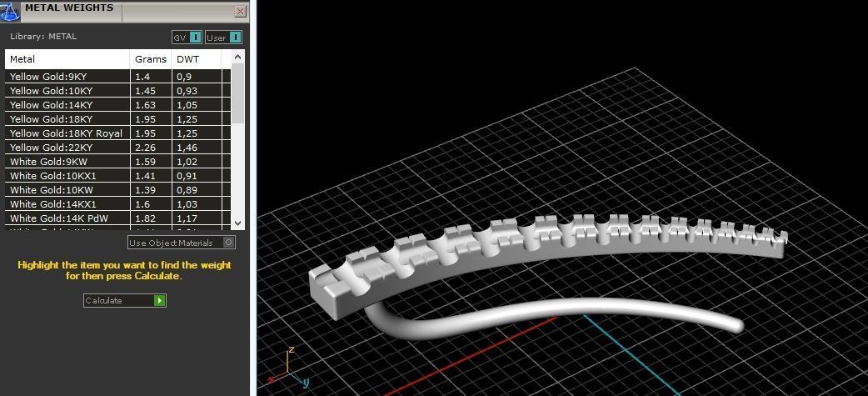
Task: Click the metal list scrollbar thumb
Action: point(237,93)
